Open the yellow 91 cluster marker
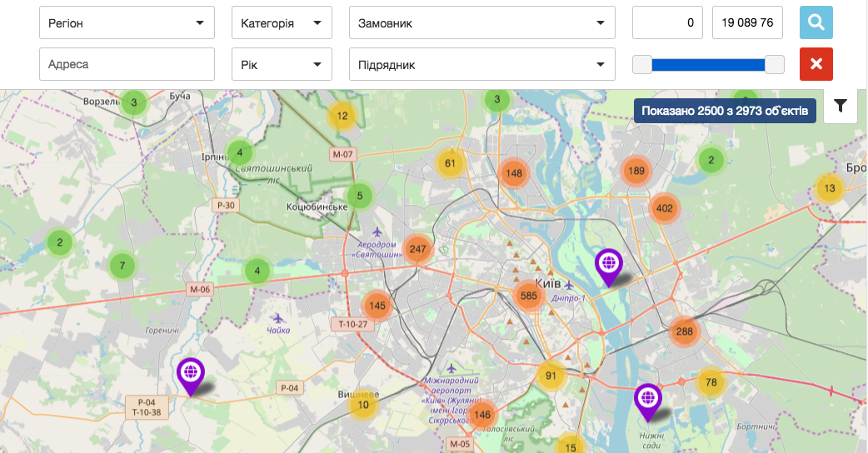 pos(551,376)
